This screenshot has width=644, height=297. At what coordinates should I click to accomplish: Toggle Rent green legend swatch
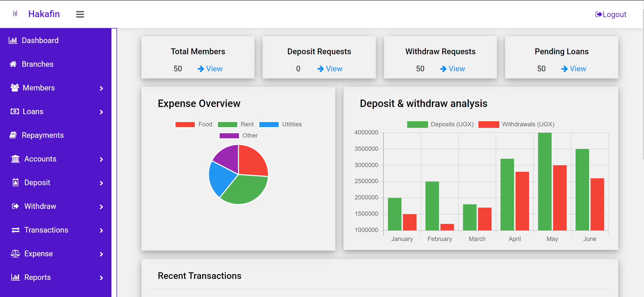click(227, 124)
